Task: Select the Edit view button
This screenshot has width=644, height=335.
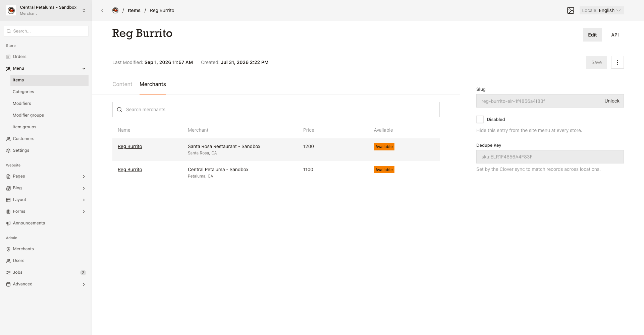Action: (x=592, y=35)
